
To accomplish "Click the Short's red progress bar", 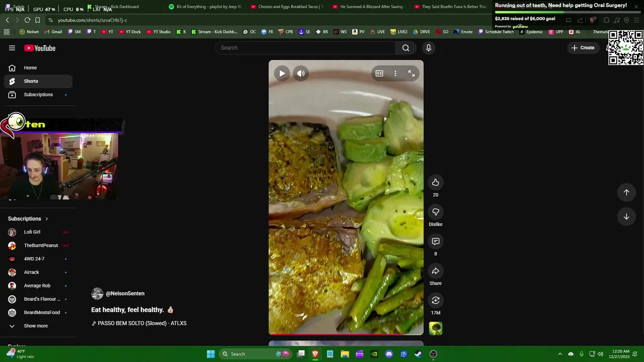I will click(x=346, y=334).
